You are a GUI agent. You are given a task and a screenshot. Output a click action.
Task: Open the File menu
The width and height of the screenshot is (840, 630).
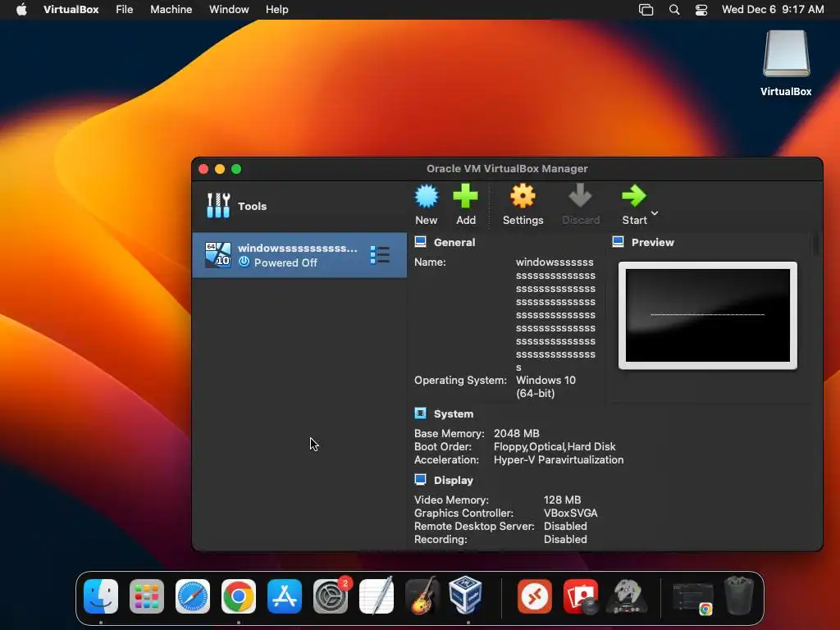click(125, 10)
